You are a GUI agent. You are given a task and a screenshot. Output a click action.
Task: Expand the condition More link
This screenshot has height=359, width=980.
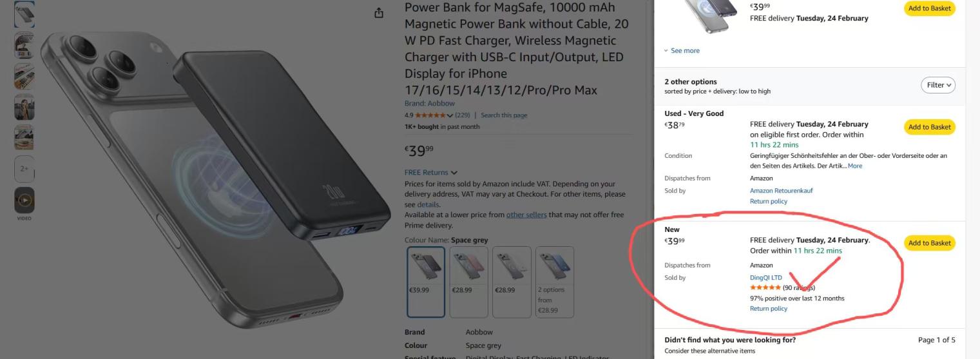point(855,166)
